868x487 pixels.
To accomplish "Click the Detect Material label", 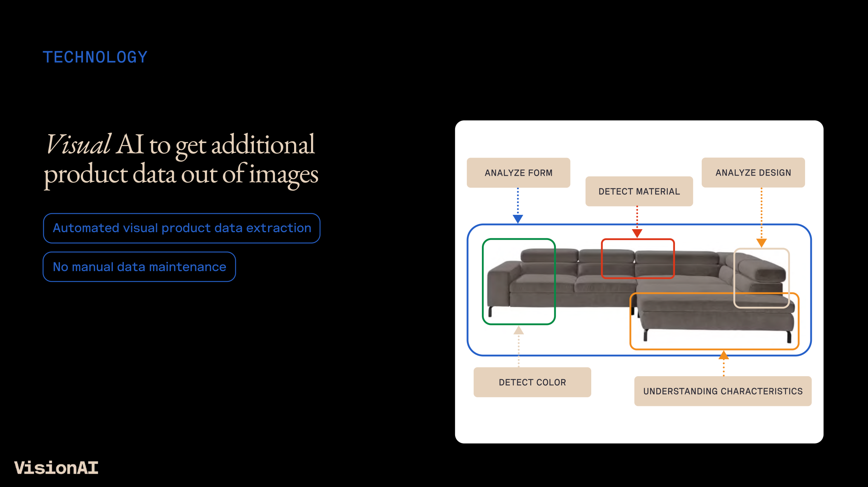I will 639,191.
